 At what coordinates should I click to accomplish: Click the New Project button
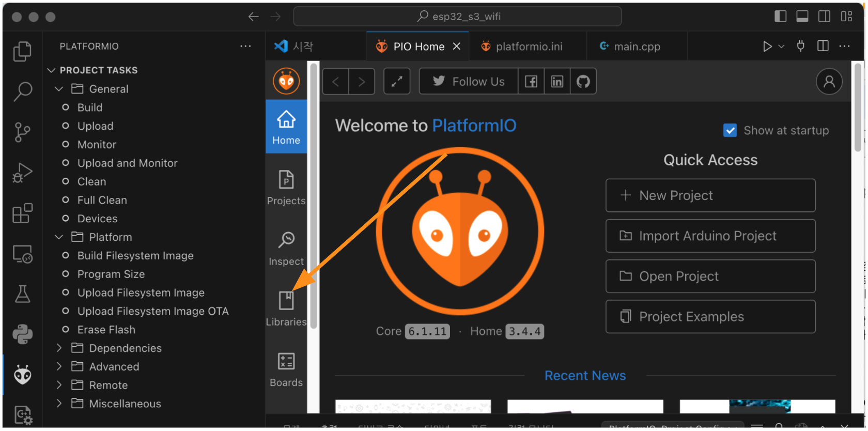point(710,195)
